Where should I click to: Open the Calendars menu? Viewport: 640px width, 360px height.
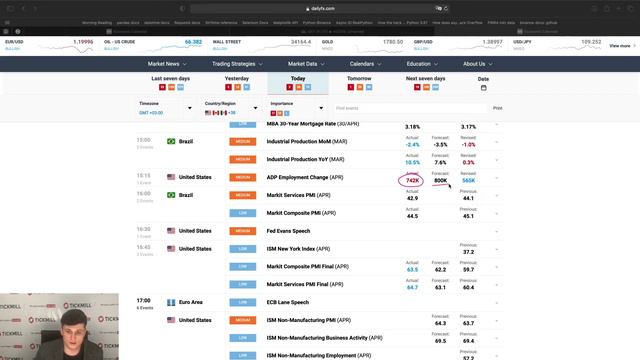[365, 64]
